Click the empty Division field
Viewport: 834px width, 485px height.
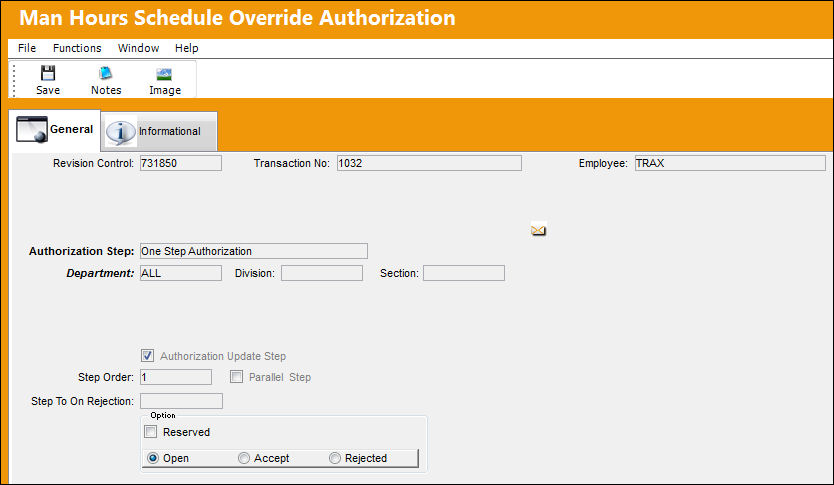(322, 273)
